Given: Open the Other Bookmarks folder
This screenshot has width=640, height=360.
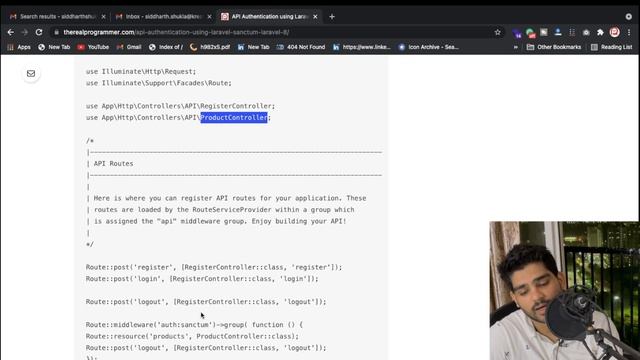Looking at the screenshot, I should [x=554, y=47].
